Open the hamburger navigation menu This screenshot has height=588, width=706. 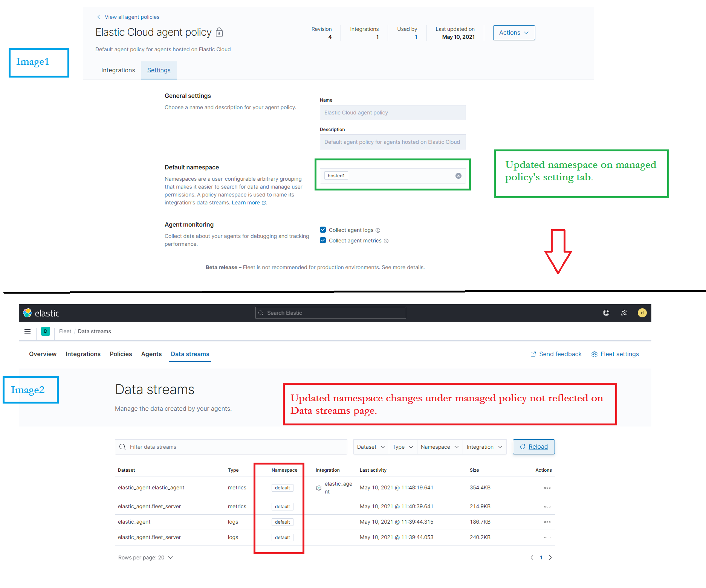pos(27,331)
